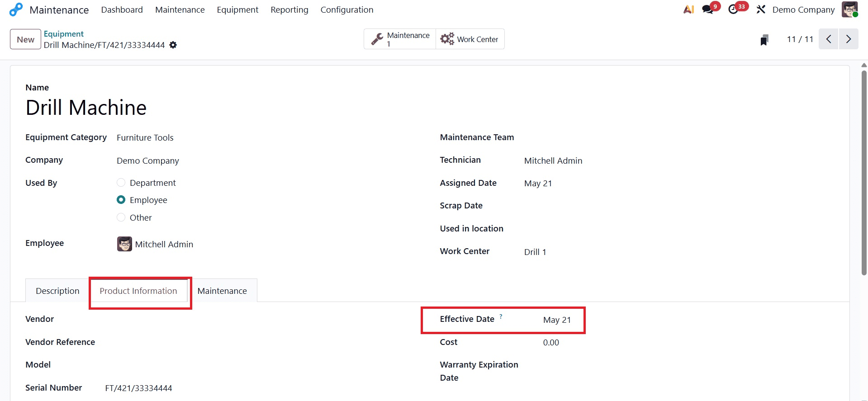
Task: Switch to the Maintenance tab
Action: 222,291
